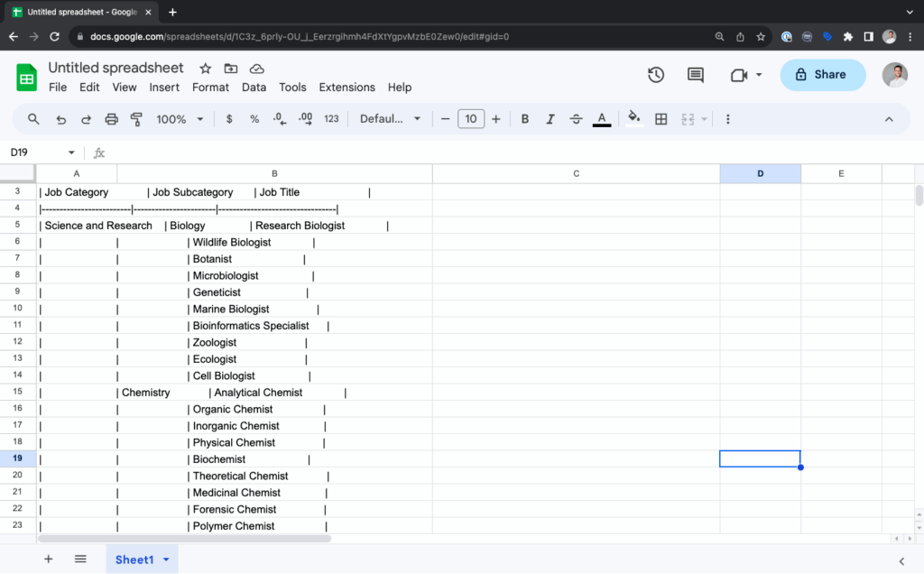Click the Share button
This screenshot has width=924, height=574.
(822, 75)
